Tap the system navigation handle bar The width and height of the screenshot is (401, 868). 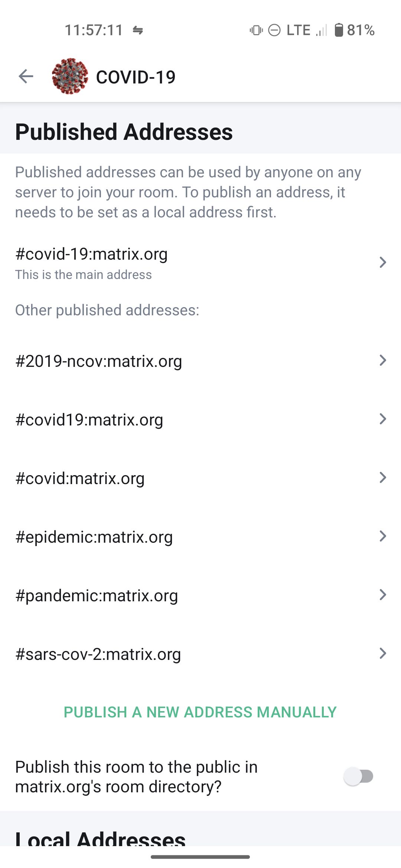(200, 857)
